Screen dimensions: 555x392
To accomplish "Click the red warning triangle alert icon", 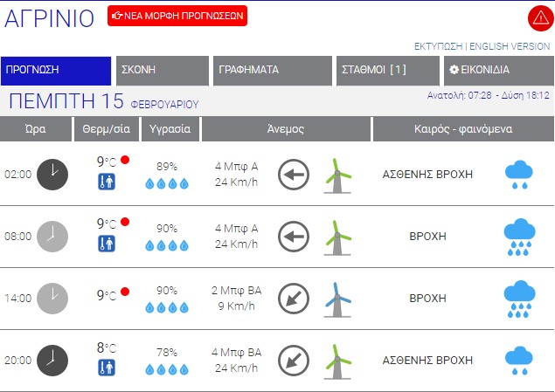I will (538, 17).
